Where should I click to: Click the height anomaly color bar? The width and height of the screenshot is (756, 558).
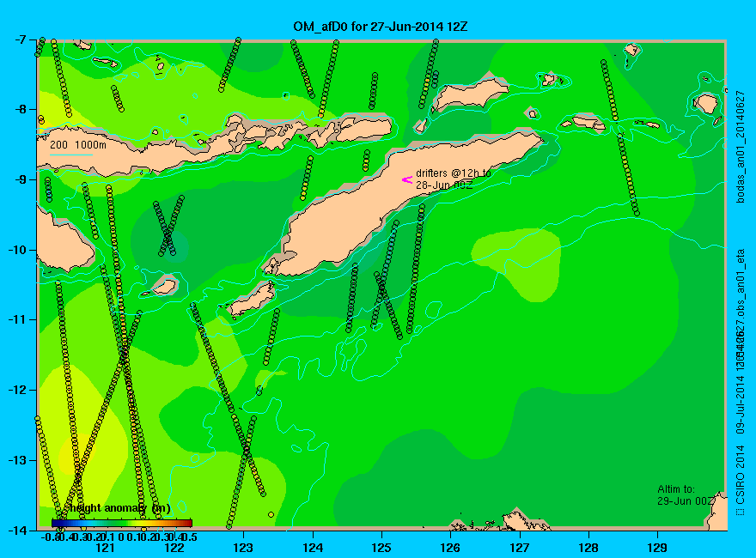(x=122, y=523)
